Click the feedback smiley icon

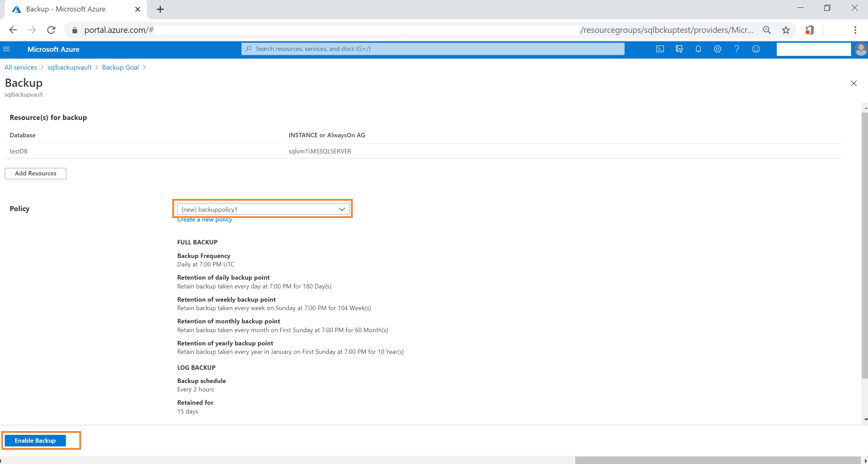coord(756,49)
